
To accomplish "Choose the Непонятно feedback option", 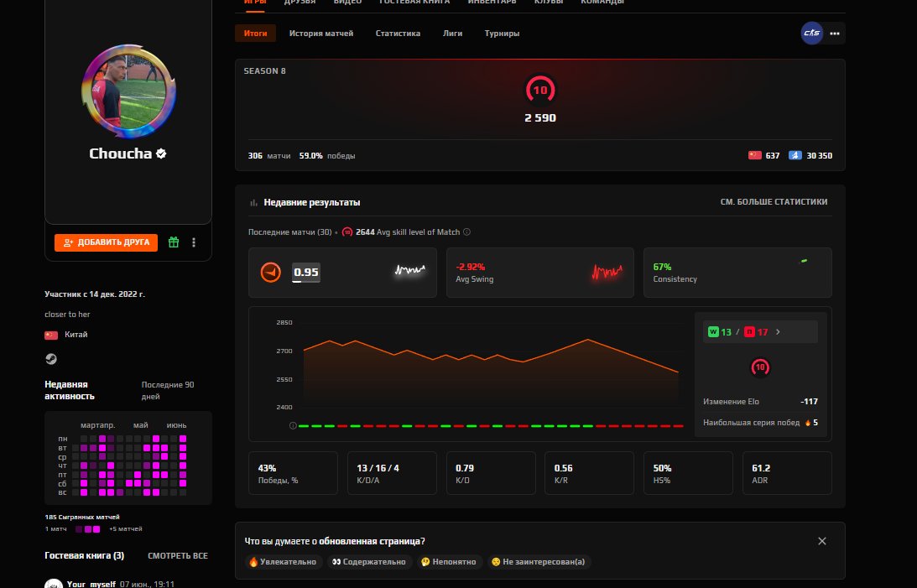I will 449,562.
